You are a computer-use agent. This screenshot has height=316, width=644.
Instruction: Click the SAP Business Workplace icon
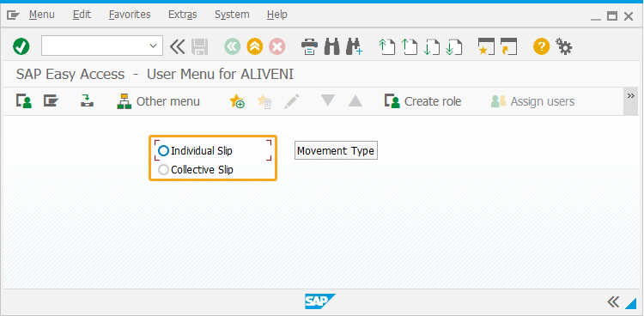point(87,101)
